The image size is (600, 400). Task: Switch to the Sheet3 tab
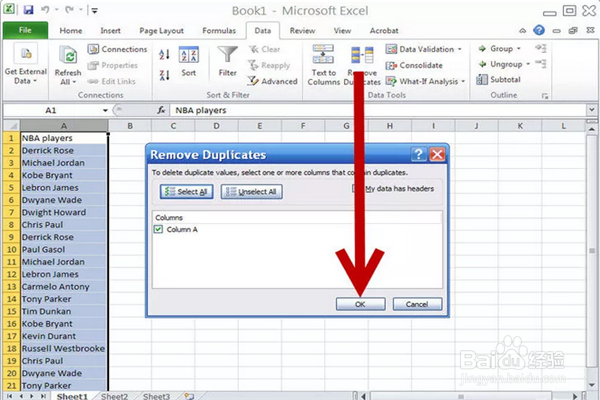(156, 396)
